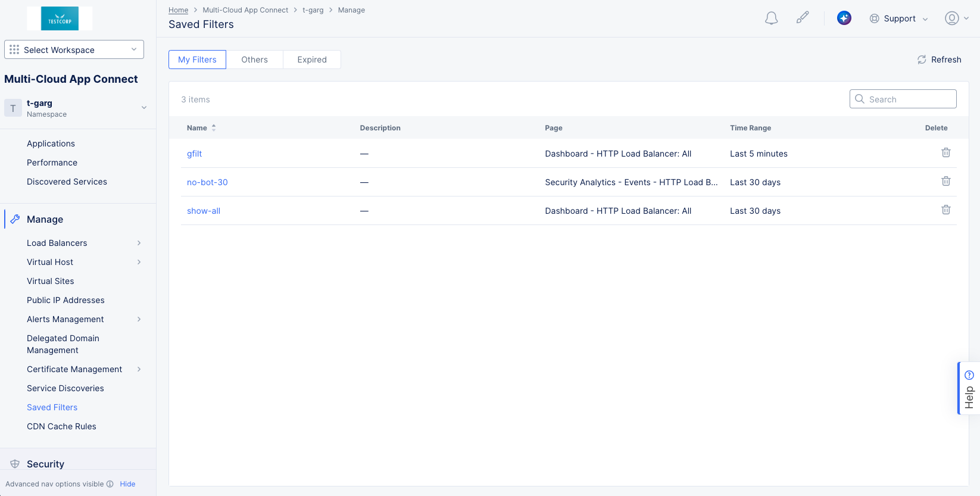
Task: Delete the gfilt filter via trash icon
Action: [x=945, y=153]
